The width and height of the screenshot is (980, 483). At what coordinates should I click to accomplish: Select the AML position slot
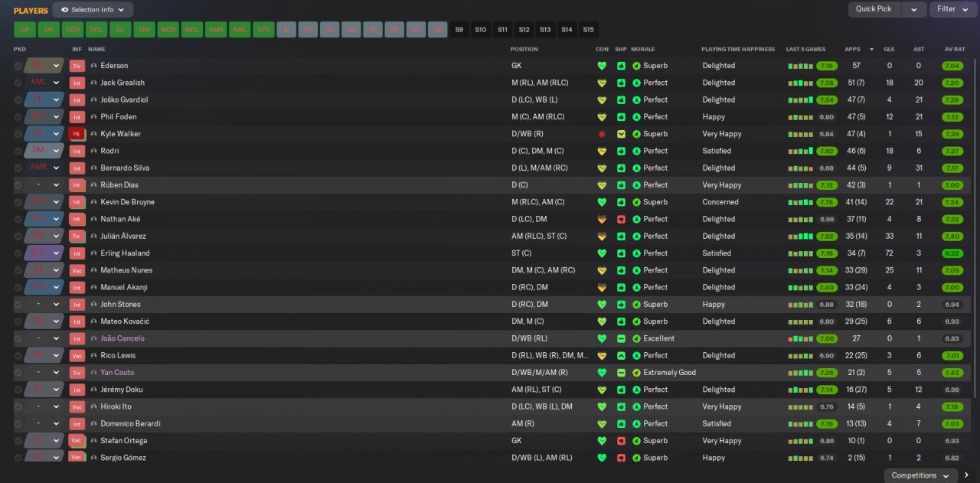click(240, 30)
